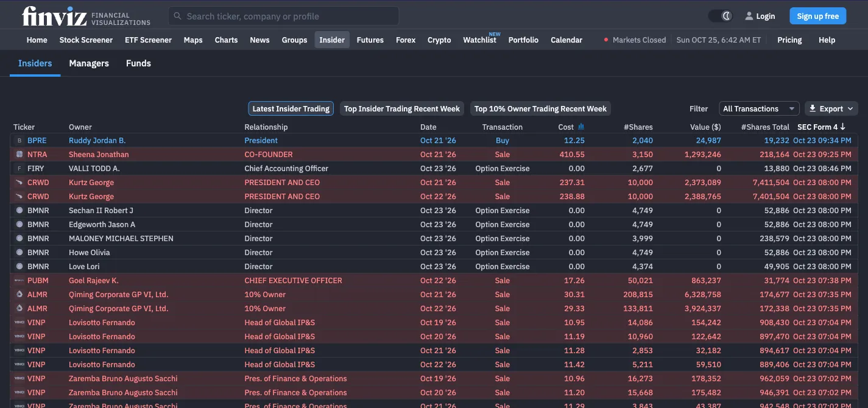The image size is (868, 408).
Task: Select Top 10% Owner Trading Recent Week
Action: point(540,109)
